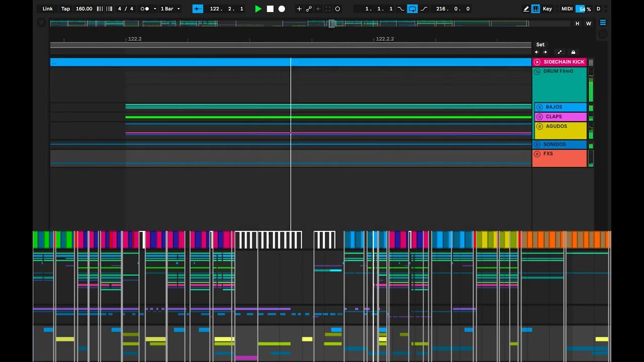Start playback with the green Play button
644x362 pixels.
pos(258,9)
